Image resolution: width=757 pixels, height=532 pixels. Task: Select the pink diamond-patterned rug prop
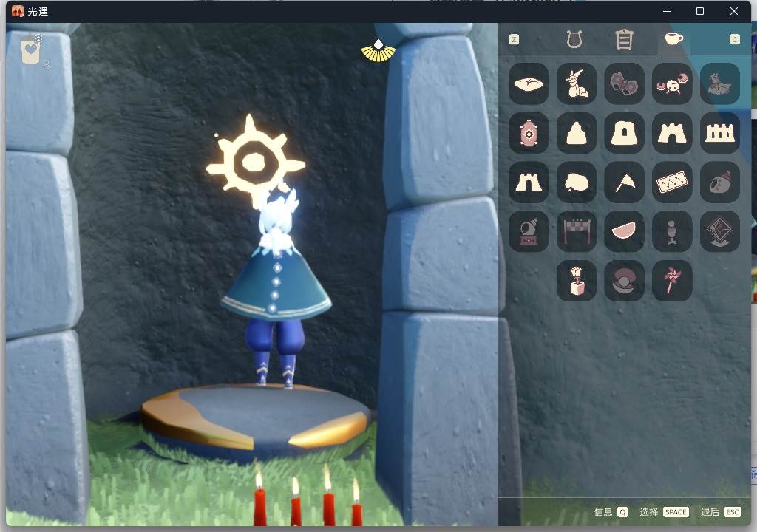(529, 133)
